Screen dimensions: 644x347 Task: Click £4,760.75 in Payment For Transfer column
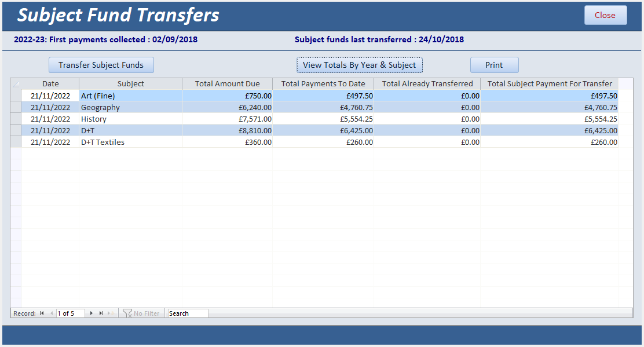(x=550, y=107)
